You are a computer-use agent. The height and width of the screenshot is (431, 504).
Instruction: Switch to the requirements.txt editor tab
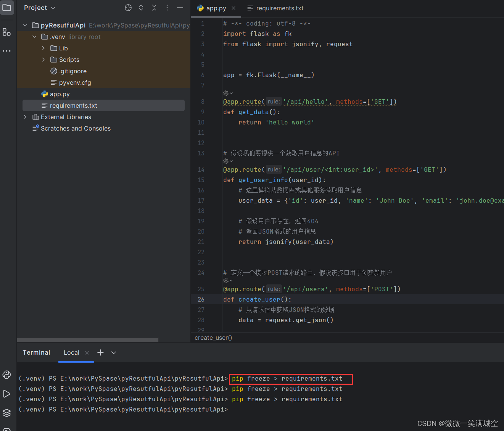[x=275, y=8]
